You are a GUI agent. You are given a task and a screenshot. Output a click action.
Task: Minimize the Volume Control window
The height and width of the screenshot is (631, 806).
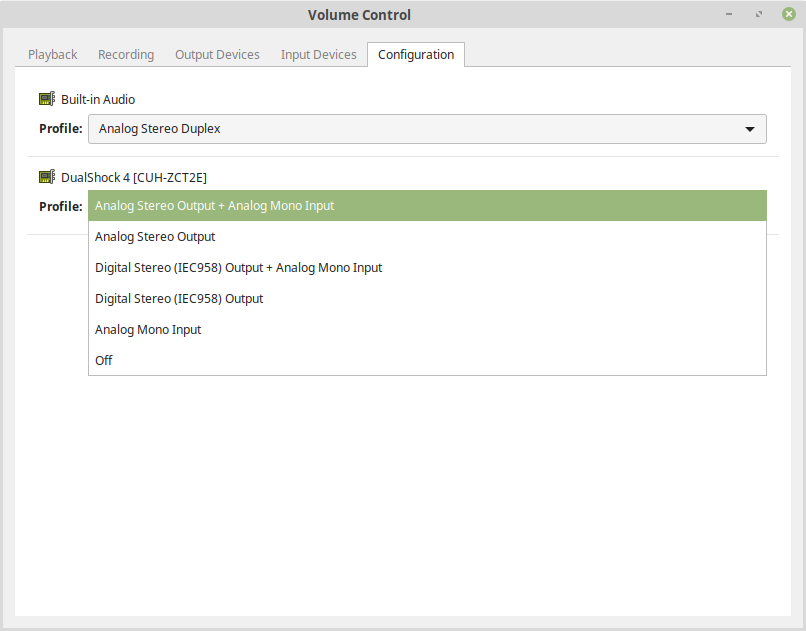pos(729,14)
